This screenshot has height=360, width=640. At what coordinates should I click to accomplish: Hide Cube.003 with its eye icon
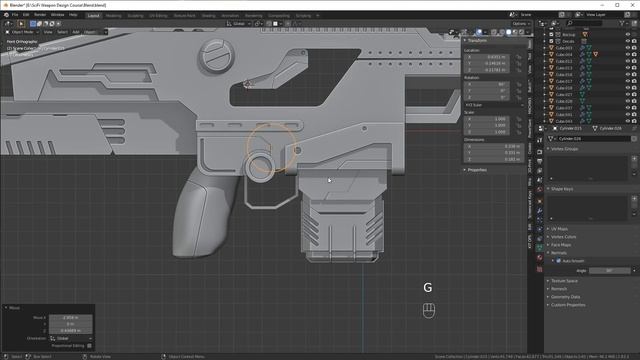[628, 48]
